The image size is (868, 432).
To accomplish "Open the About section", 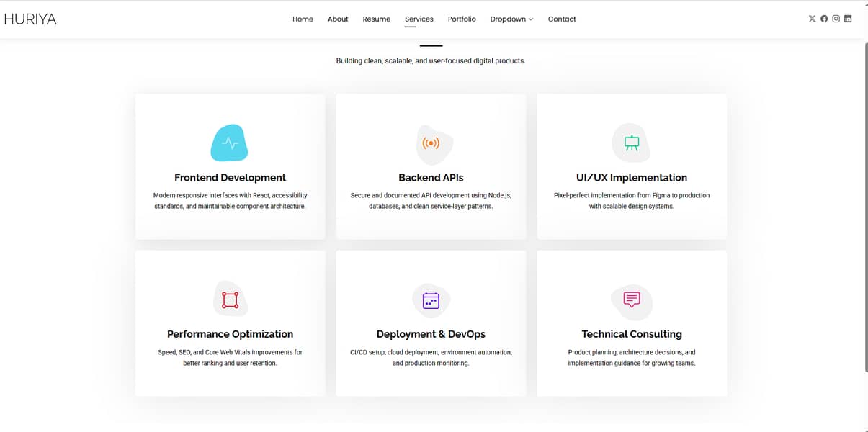I will [337, 19].
